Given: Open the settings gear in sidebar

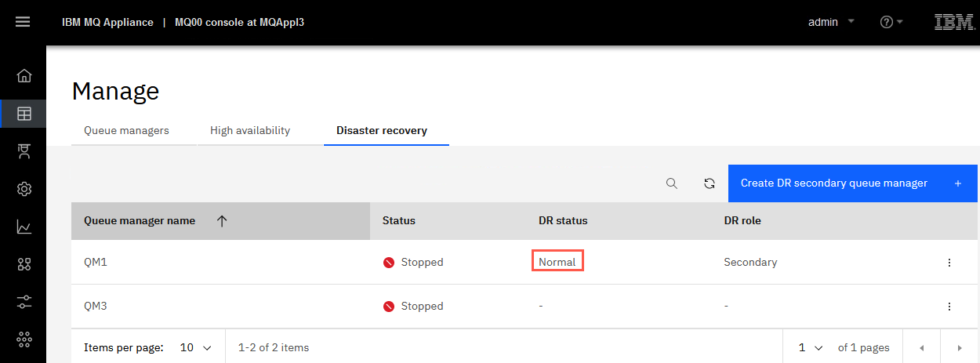Looking at the screenshot, I should coord(24,189).
